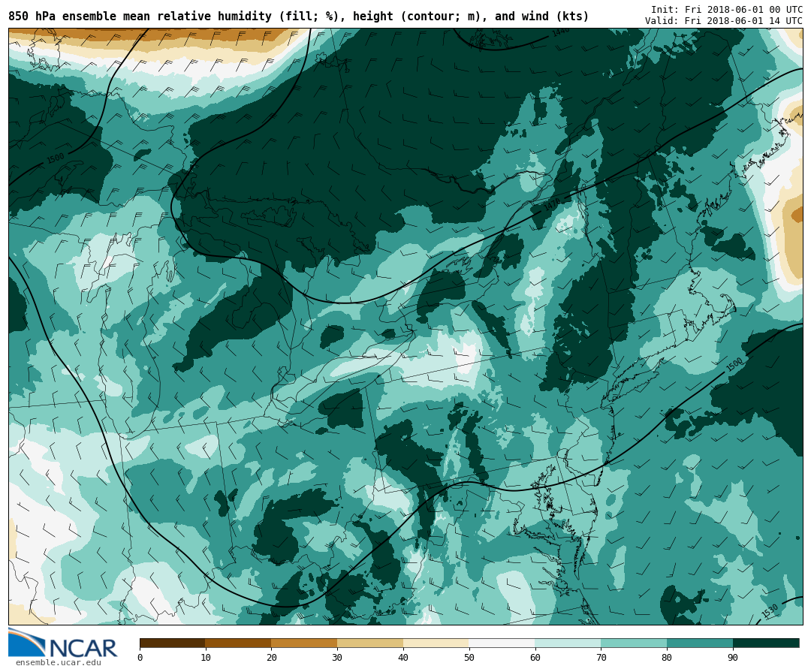Click the 50-60 white colorbar segment
This screenshot has width=811, height=672.
502,643
